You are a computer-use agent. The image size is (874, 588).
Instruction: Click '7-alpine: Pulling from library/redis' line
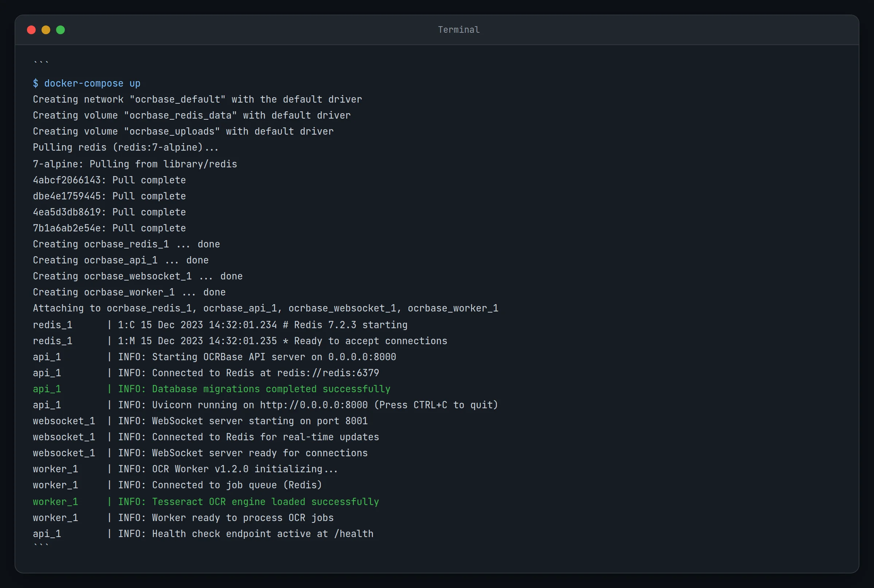[135, 164]
